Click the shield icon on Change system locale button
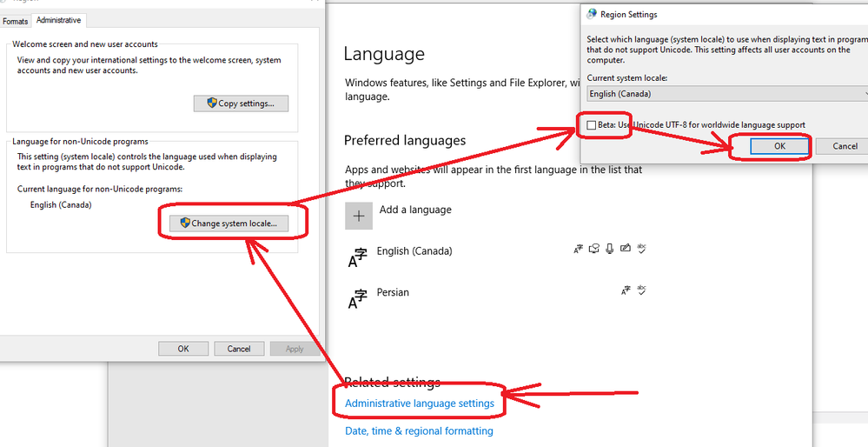The height and width of the screenshot is (447, 868). point(185,223)
